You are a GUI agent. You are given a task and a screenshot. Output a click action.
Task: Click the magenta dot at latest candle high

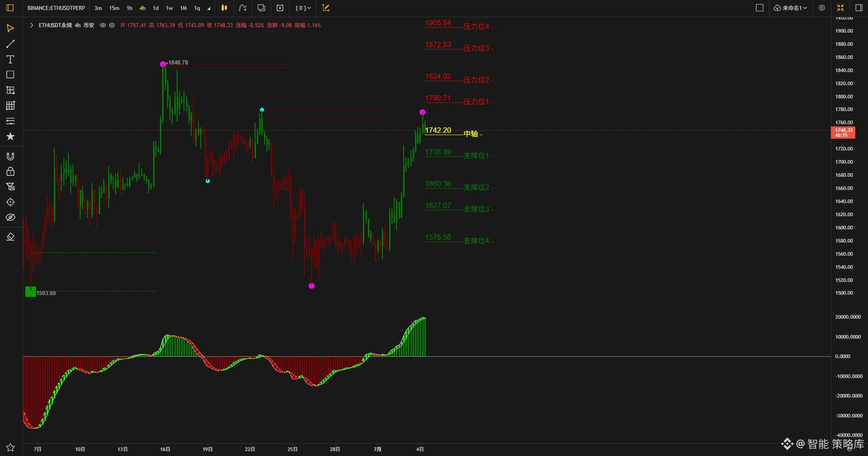tap(422, 112)
